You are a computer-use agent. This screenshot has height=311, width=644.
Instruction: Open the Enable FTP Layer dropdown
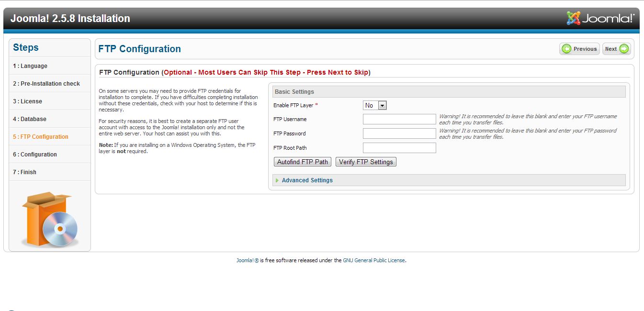click(x=374, y=105)
